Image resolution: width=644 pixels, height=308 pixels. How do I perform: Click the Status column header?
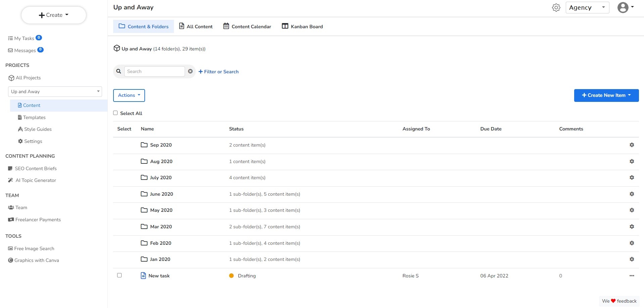tap(236, 129)
